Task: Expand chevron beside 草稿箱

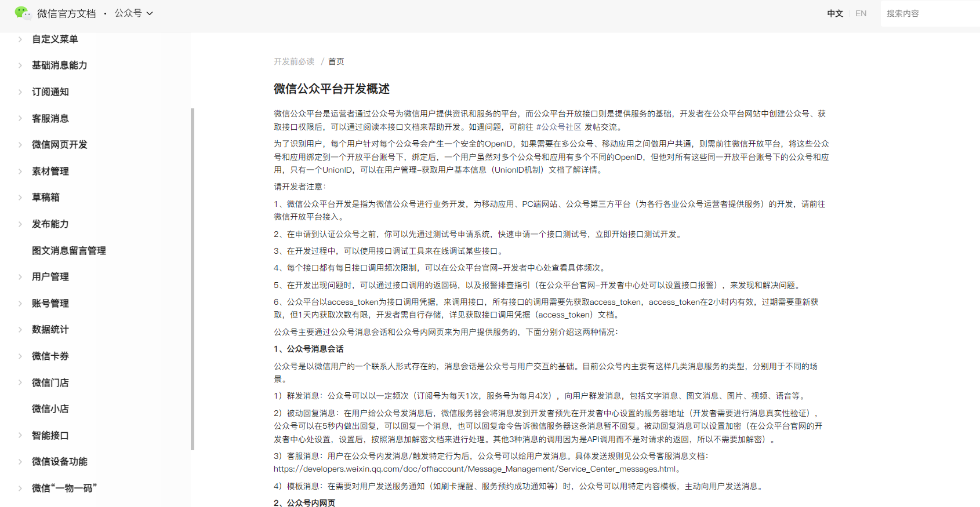Action: [20, 198]
